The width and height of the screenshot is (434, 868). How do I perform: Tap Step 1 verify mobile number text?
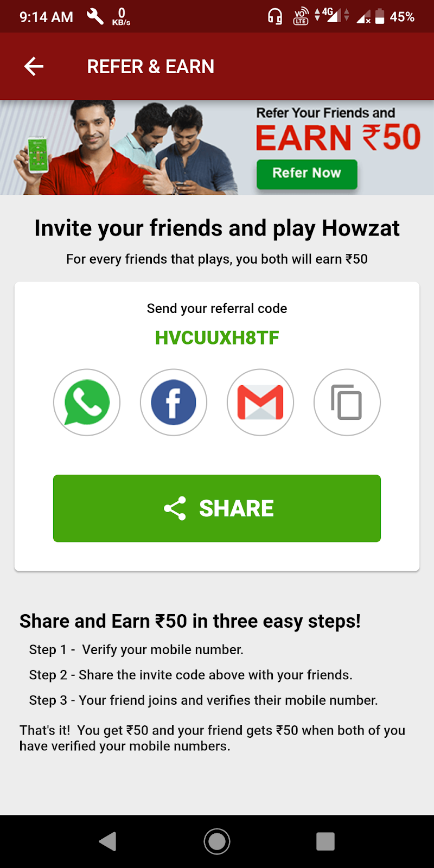(136, 649)
